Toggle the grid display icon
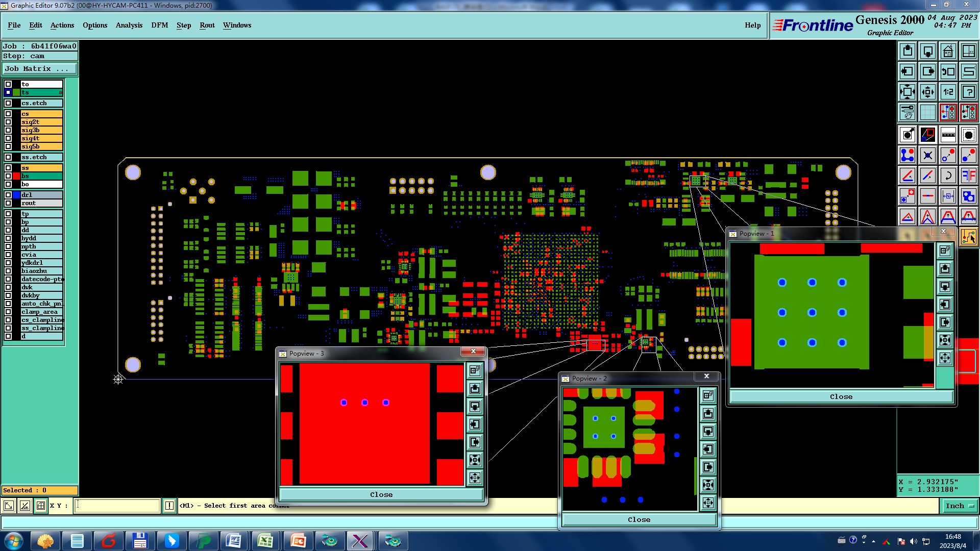Viewport: 980px width, 551px height. click(928, 112)
